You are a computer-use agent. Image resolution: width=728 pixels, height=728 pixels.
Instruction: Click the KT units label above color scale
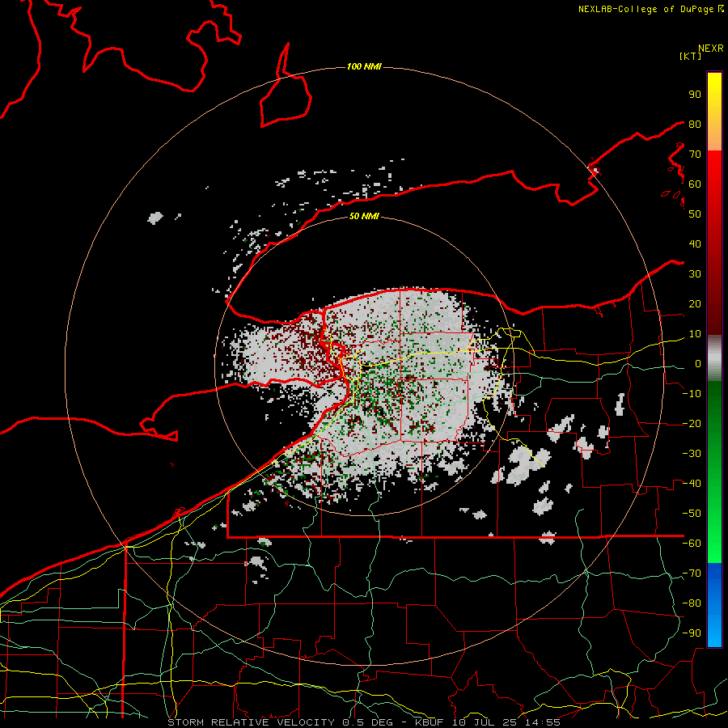[x=691, y=56]
